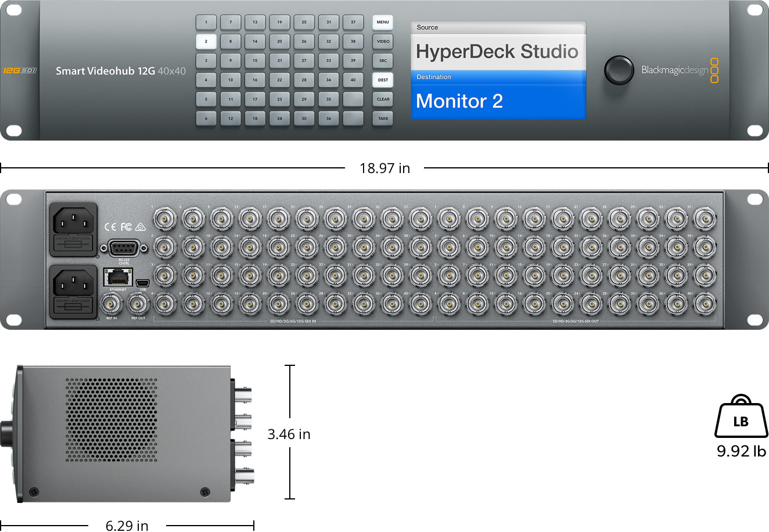Viewport: 769px width, 532px height.
Task: Click the REF IN BNC connector
Action: [x=112, y=304]
